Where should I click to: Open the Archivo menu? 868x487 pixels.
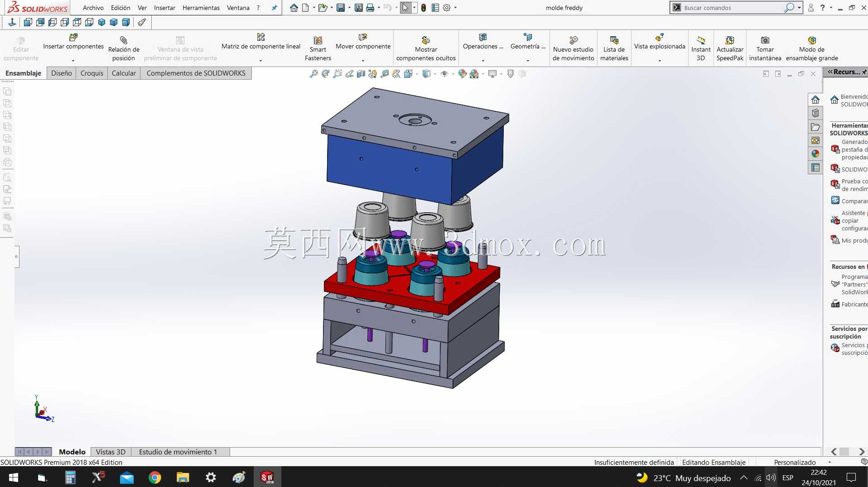point(93,8)
